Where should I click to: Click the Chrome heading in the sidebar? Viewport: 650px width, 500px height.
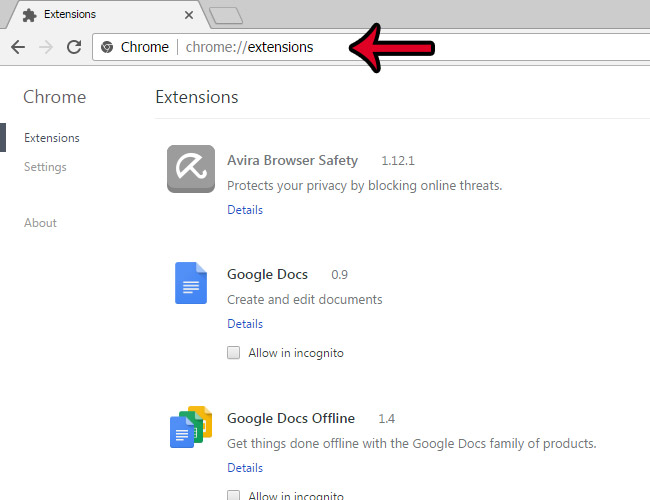click(54, 97)
